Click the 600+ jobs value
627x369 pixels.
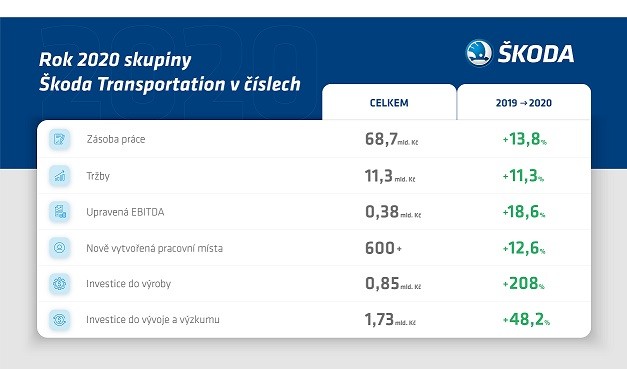[383, 248]
